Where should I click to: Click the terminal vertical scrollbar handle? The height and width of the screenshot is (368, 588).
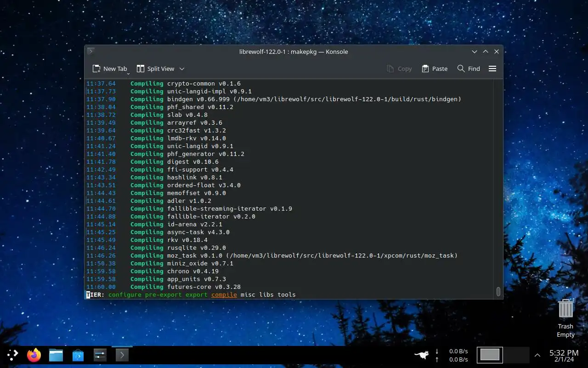[498, 292]
